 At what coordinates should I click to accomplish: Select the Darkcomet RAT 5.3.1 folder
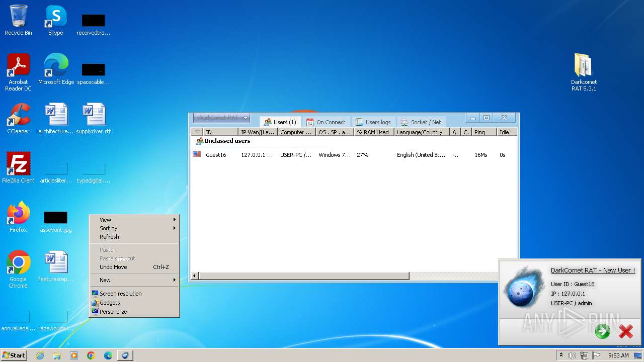click(584, 72)
